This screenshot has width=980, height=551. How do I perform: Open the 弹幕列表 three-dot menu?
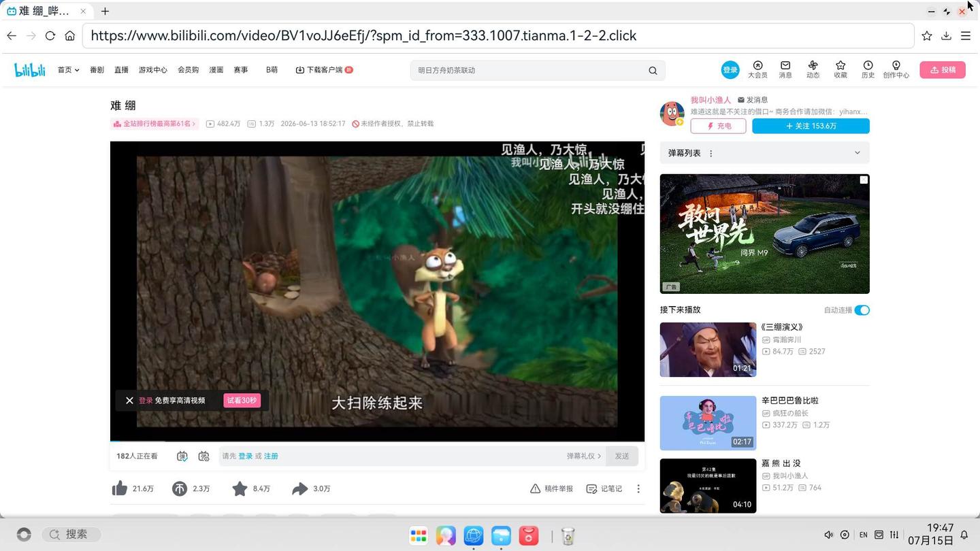(x=711, y=153)
